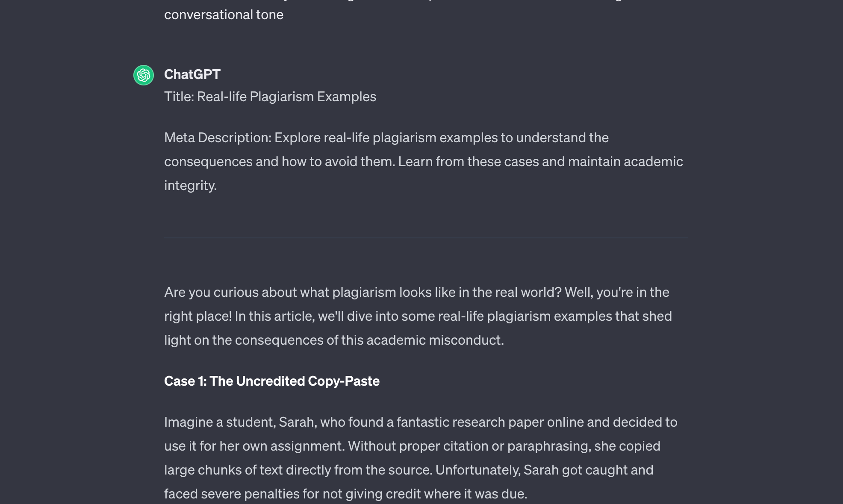
Task: Click the horizontal divider line
Action: [426, 237]
